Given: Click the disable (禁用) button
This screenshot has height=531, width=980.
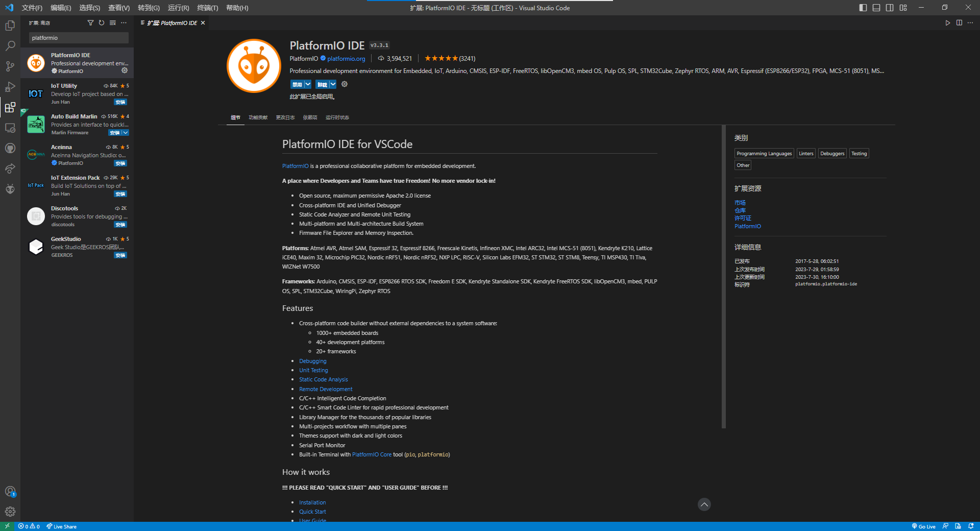Looking at the screenshot, I should (297, 84).
